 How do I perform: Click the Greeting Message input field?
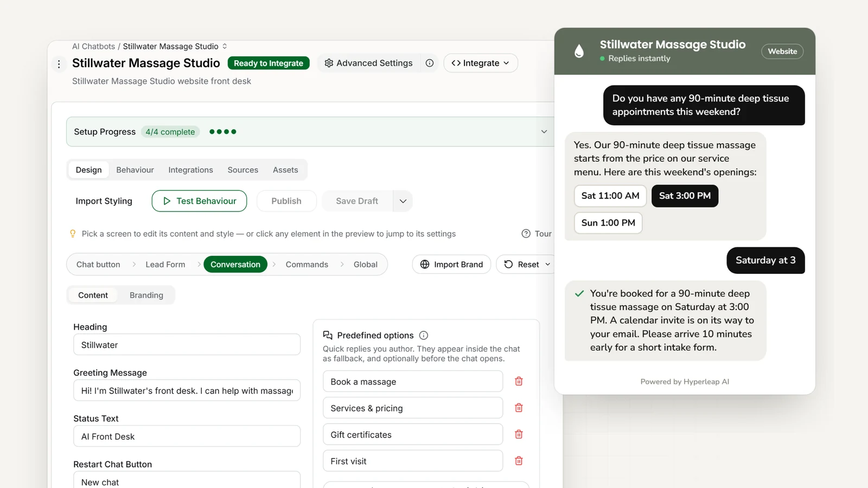(x=187, y=390)
